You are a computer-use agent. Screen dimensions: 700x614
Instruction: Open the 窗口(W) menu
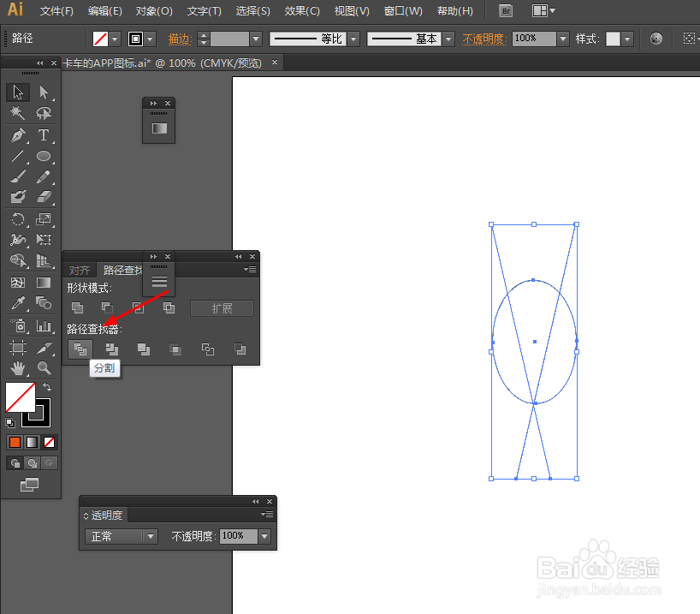pyautogui.click(x=403, y=11)
